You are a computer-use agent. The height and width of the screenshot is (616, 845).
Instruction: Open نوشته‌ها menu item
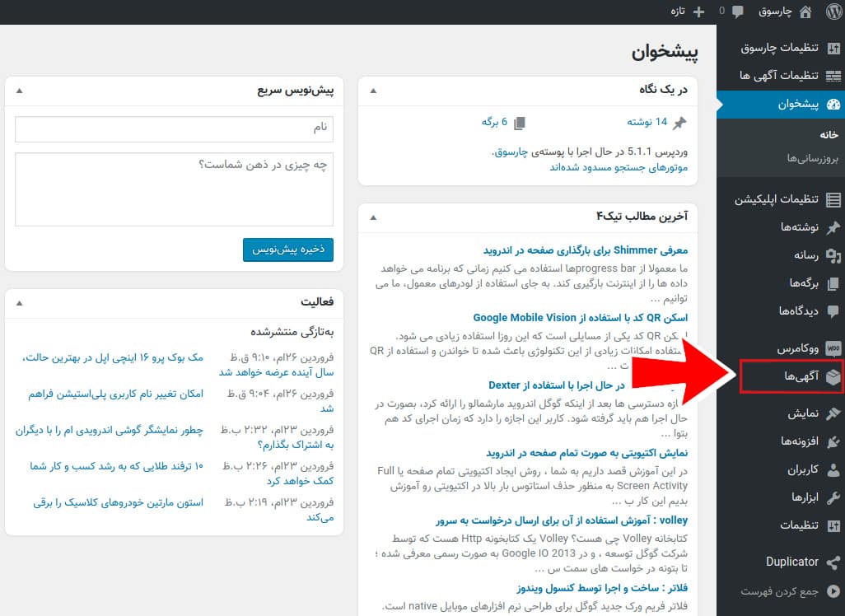pyautogui.click(x=800, y=227)
